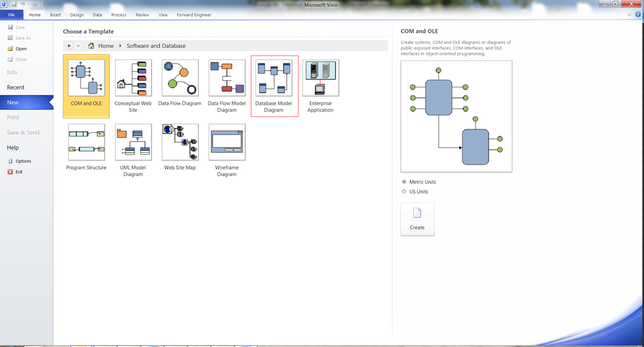
Task: Open the Insert ribbon tab
Action: pos(55,14)
